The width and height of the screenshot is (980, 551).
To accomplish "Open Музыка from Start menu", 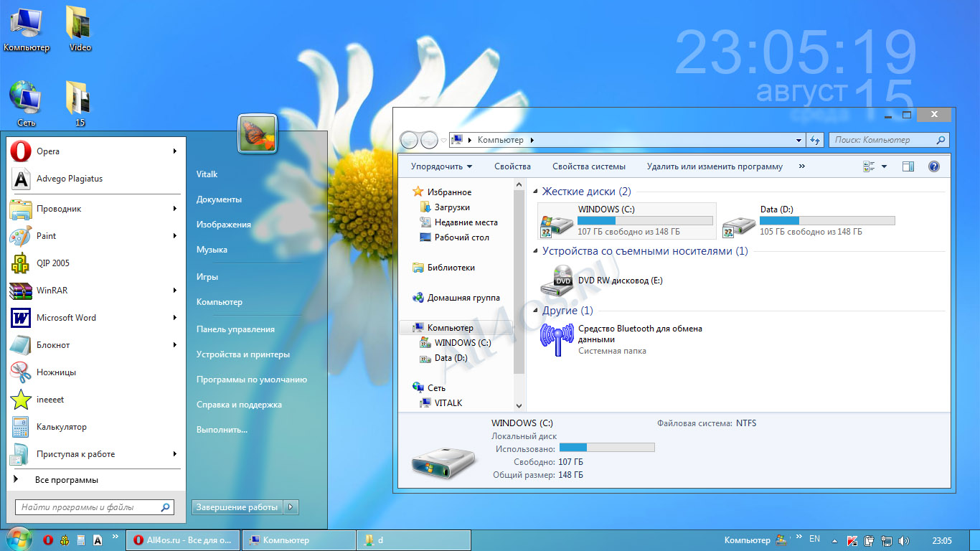I will (x=212, y=250).
